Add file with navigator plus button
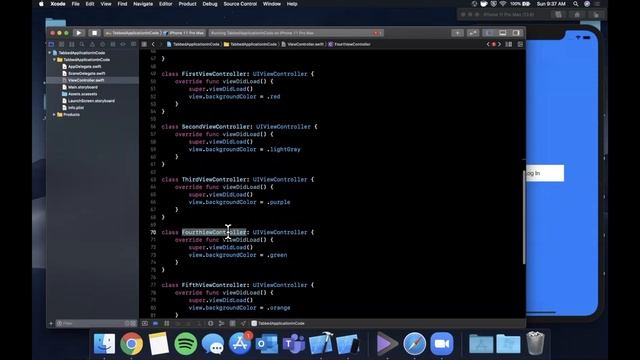Viewport: 640px width, 360px height. [x=51, y=323]
